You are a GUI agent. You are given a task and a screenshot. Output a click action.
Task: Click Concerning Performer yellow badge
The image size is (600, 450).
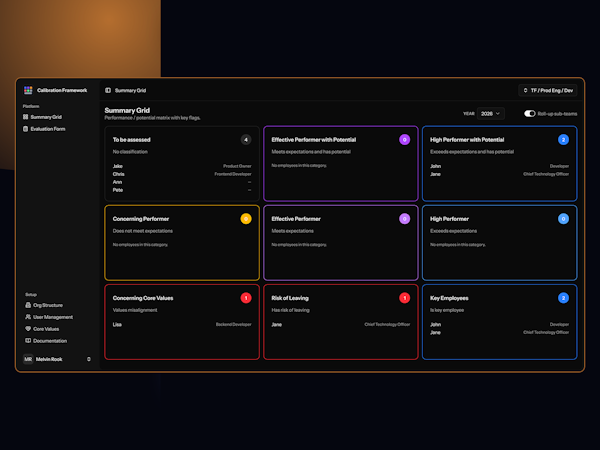(x=246, y=219)
